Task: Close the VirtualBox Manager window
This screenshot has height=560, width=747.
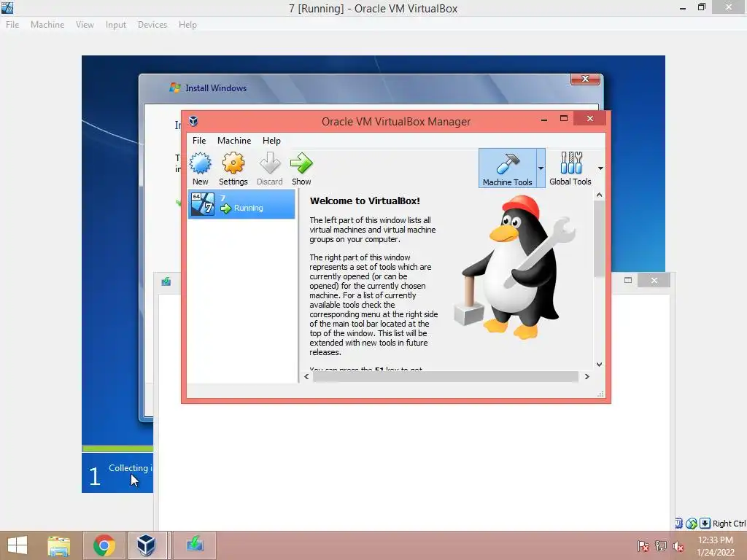Action: pyautogui.click(x=589, y=118)
